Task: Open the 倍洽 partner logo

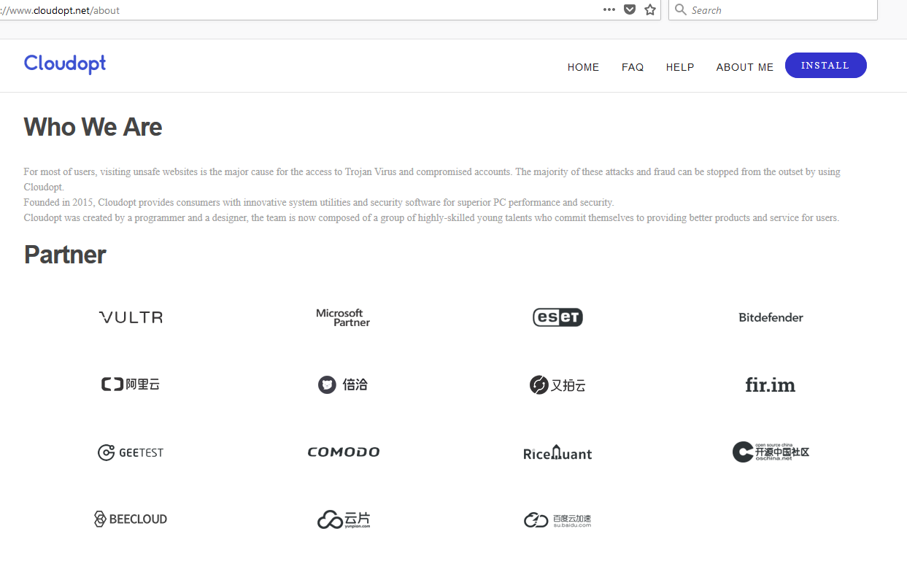Action: point(343,384)
